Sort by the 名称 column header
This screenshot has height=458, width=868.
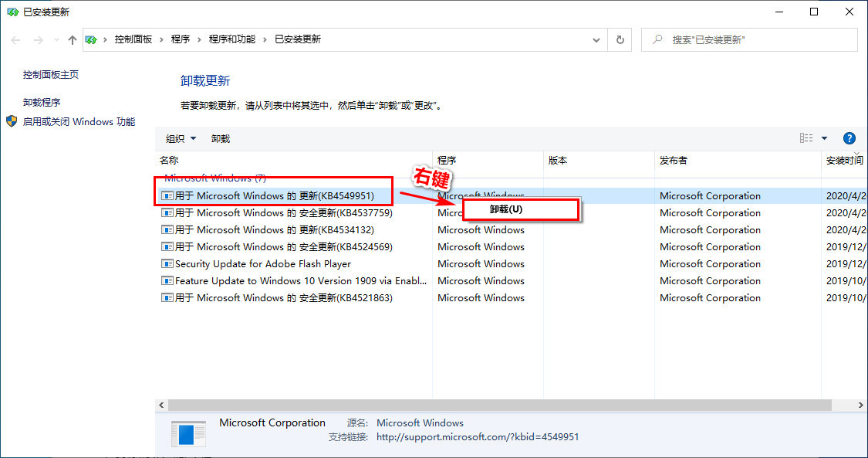pyautogui.click(x=294, y=160)
